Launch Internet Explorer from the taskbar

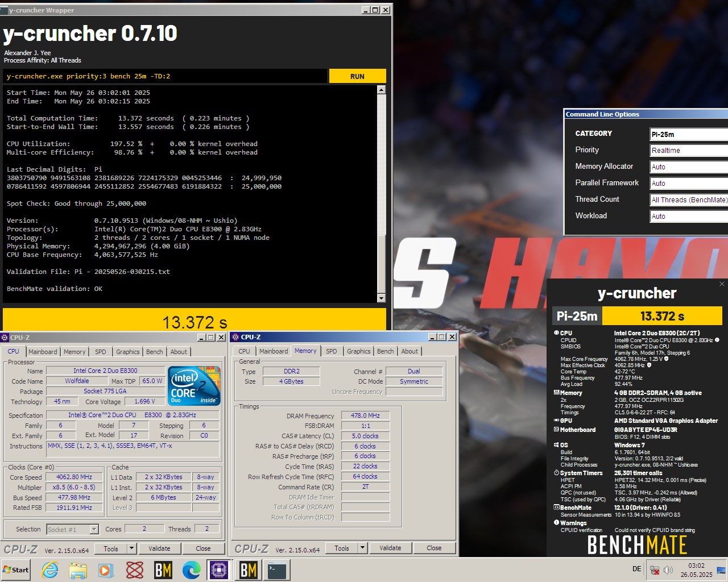(x=50, y=569)
